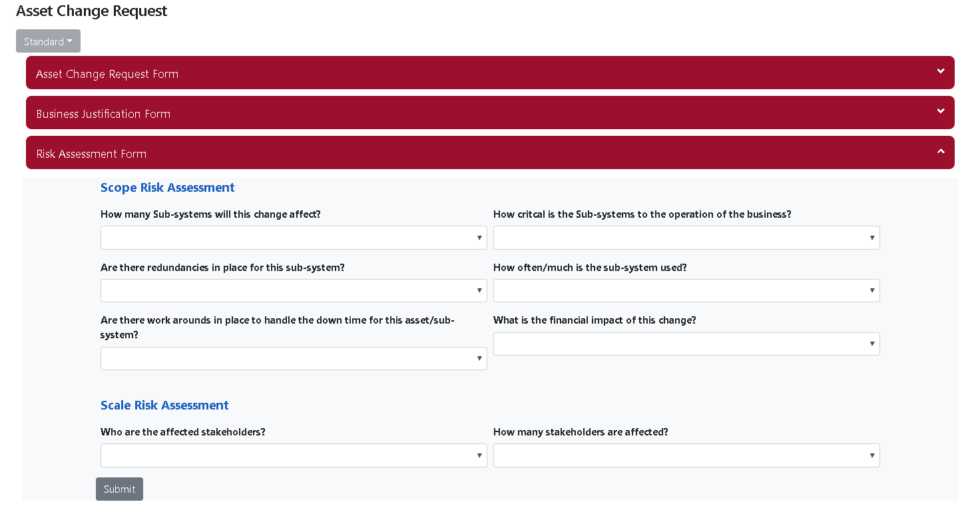Open the affected stakeholders dropdown
The image size is (980, 522).
coord(293,455)
